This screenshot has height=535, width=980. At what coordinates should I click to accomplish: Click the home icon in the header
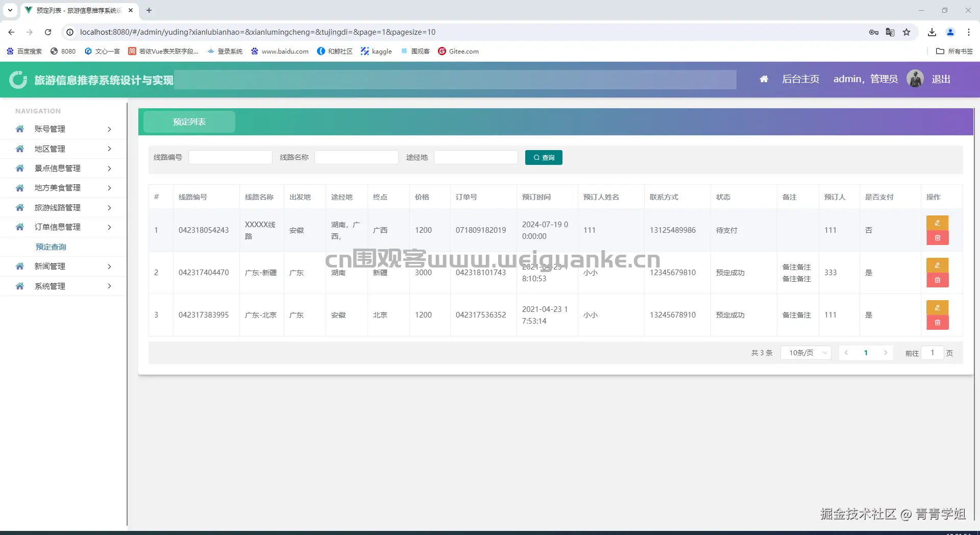coord(764,79)
